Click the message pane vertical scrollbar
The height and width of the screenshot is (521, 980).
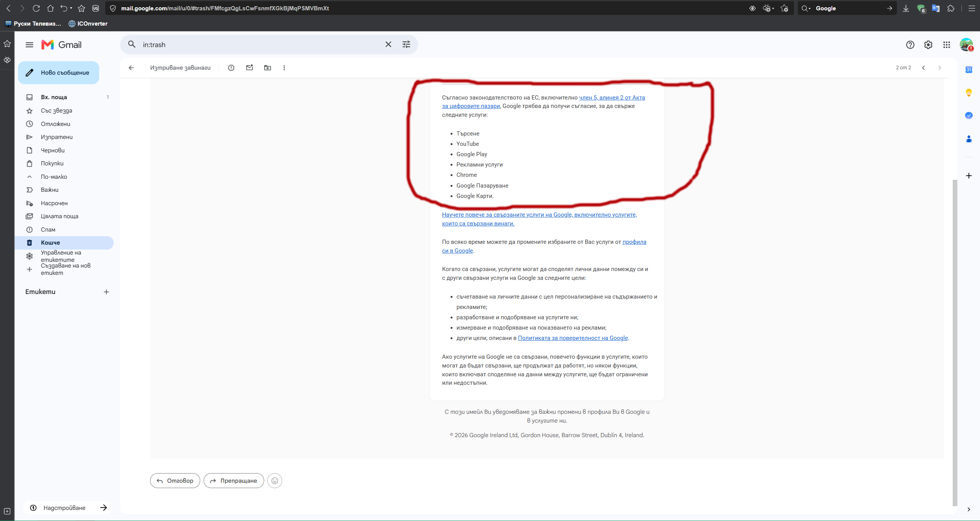[x=955, y=343]
